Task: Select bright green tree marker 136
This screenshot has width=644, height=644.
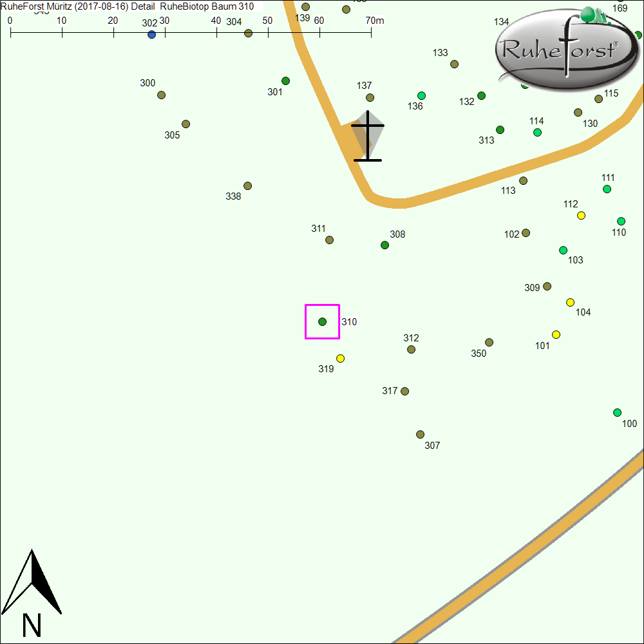Action: tap(422, 96)
